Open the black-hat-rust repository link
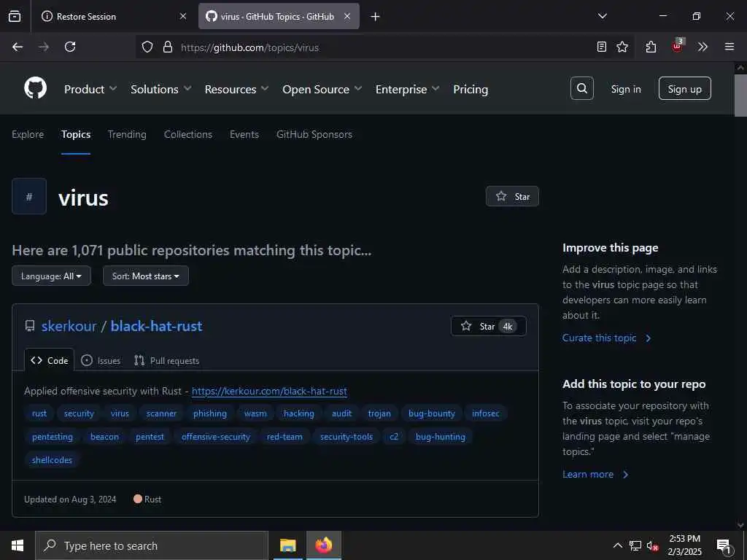The width and height of the screenshot is (747, 560). tap(156, 326)
